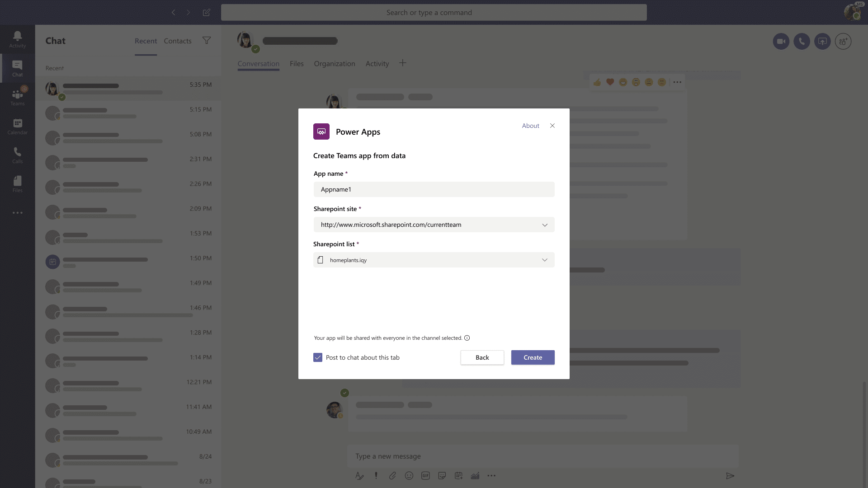Start a video call
This screenshot has height=488, width=868.
781,42
